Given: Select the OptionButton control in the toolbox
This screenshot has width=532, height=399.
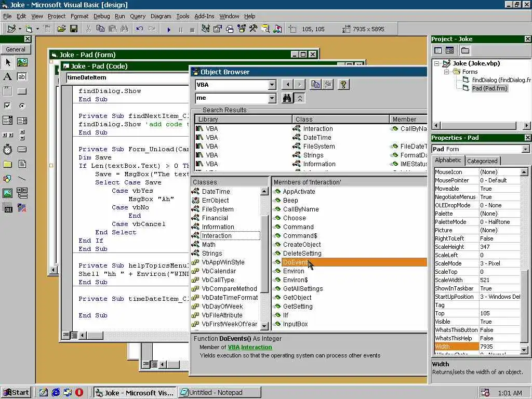Looking at the screenshot, I should click(22, 105).
